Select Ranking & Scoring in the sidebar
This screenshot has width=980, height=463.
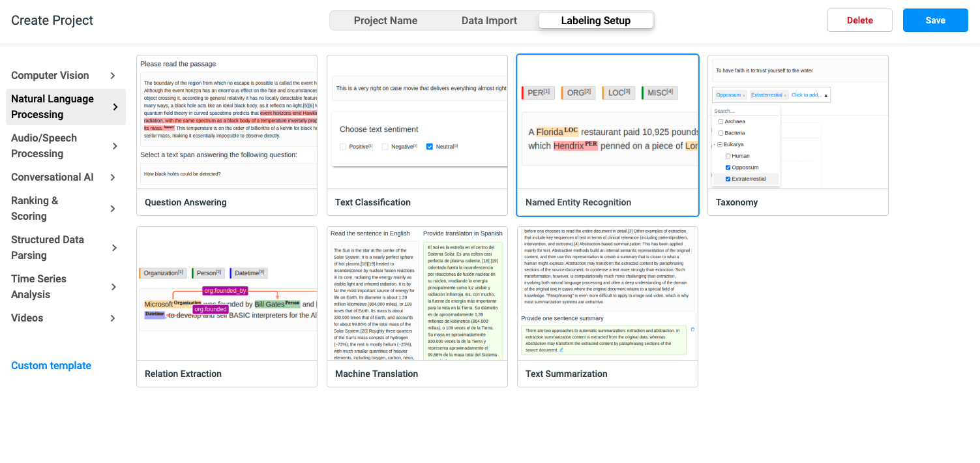pyautogui.click(x=65, y=209)
